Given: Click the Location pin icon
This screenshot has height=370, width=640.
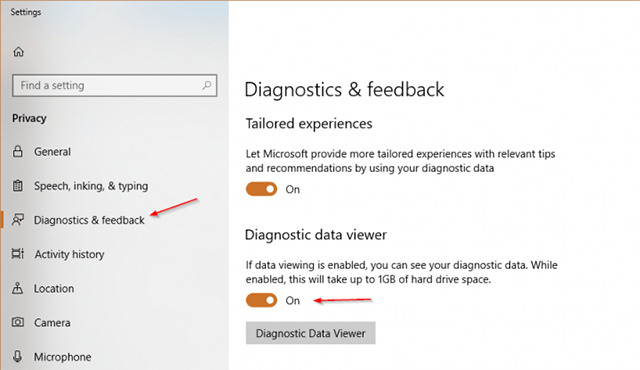Looking at the screenshot, I should (x=18, y=288).
